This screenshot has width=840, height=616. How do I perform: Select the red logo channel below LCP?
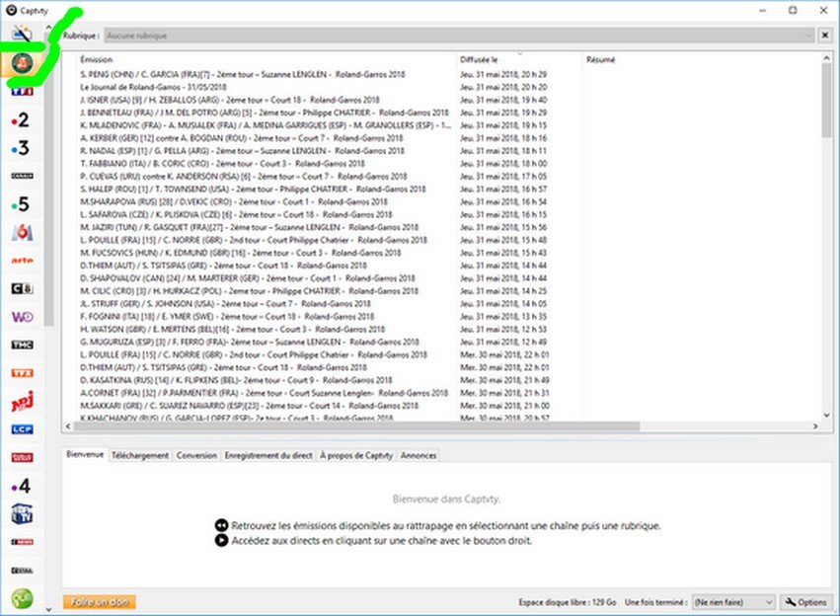tap(22, 457)
